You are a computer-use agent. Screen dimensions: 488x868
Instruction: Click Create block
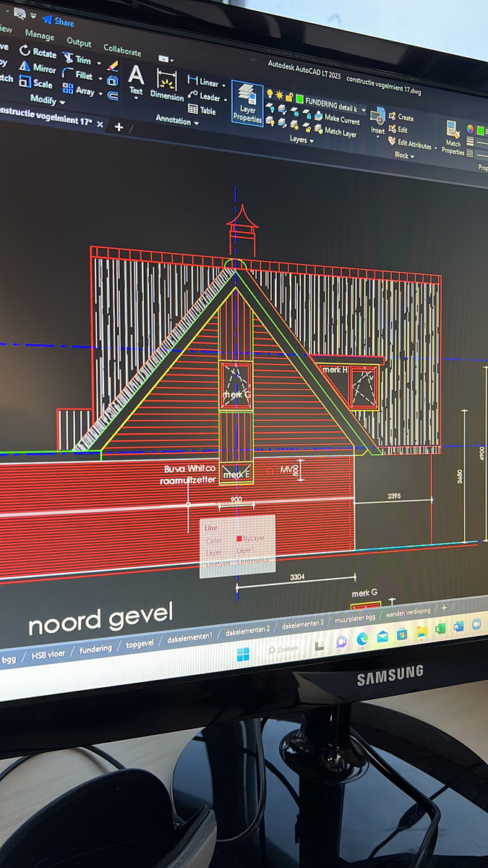(401, 117)
